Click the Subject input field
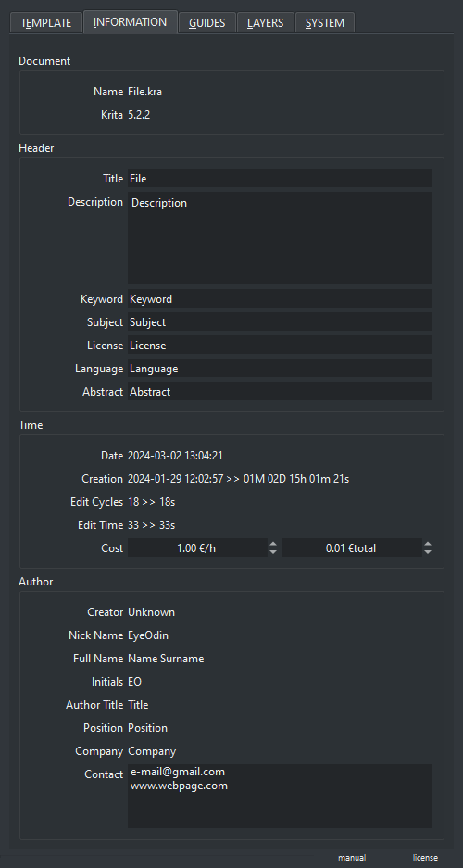 (280, 321)
